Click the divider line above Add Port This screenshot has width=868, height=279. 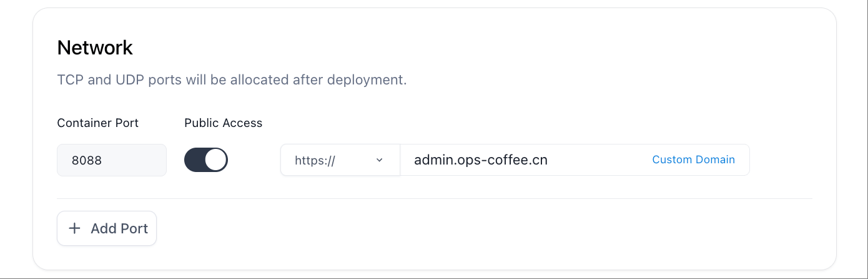click(435, 198)
